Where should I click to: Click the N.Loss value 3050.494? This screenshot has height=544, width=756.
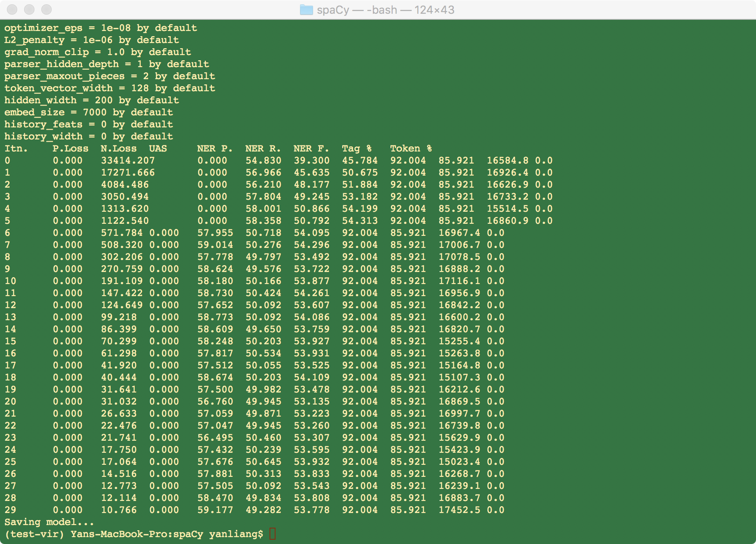tap(125, 197)
